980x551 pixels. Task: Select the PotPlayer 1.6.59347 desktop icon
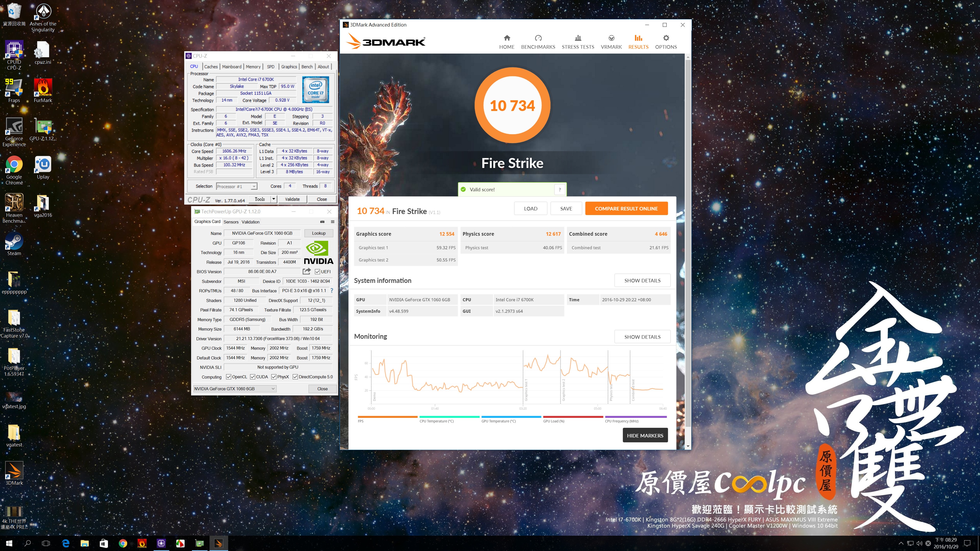point(14,362)
